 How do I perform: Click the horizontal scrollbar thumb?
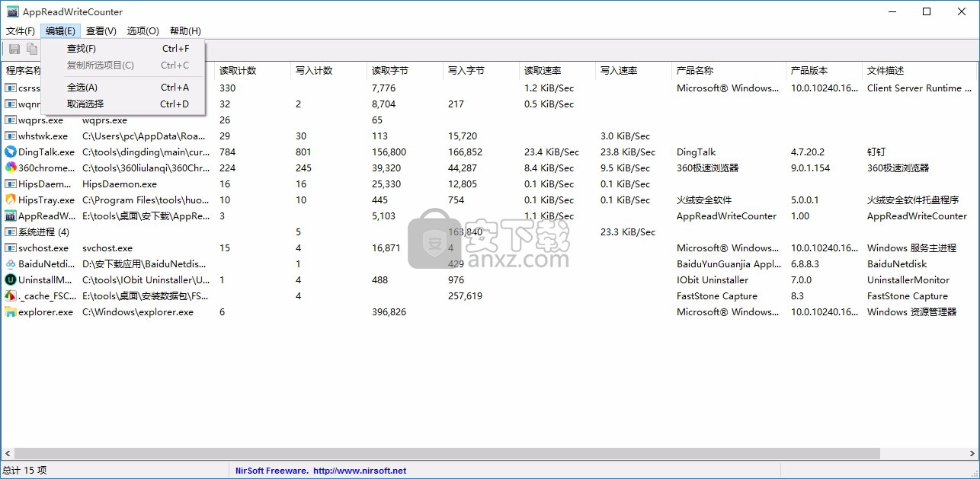(x=447, y=454)
